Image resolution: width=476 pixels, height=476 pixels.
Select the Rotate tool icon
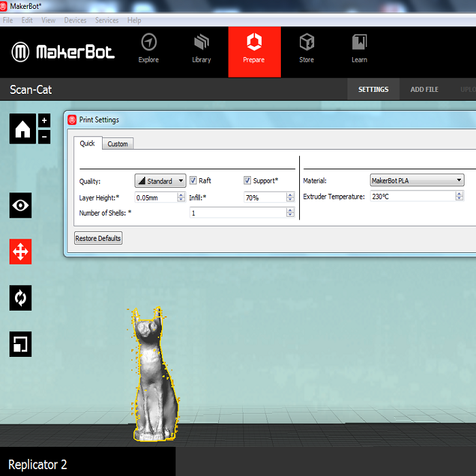click(x=20, y=298)
